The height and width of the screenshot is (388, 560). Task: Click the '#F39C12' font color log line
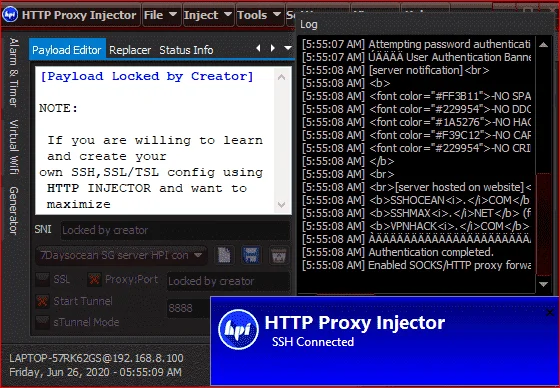coord(416,135)
